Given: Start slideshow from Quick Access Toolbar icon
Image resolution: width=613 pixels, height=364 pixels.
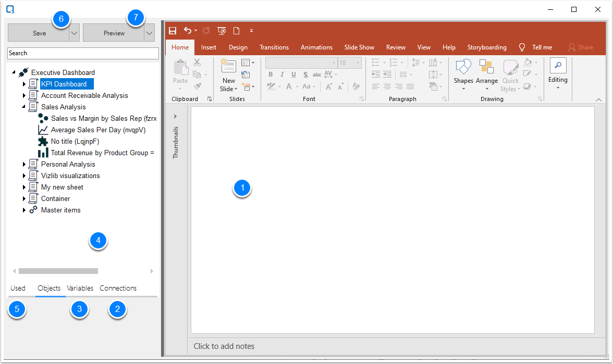Looking at the screenshot, I should click(222, 31).
